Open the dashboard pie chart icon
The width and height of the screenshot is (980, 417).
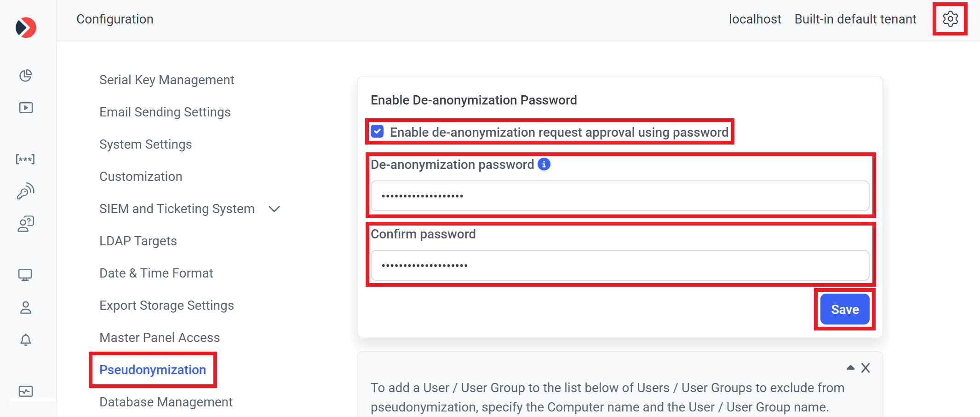26,75
